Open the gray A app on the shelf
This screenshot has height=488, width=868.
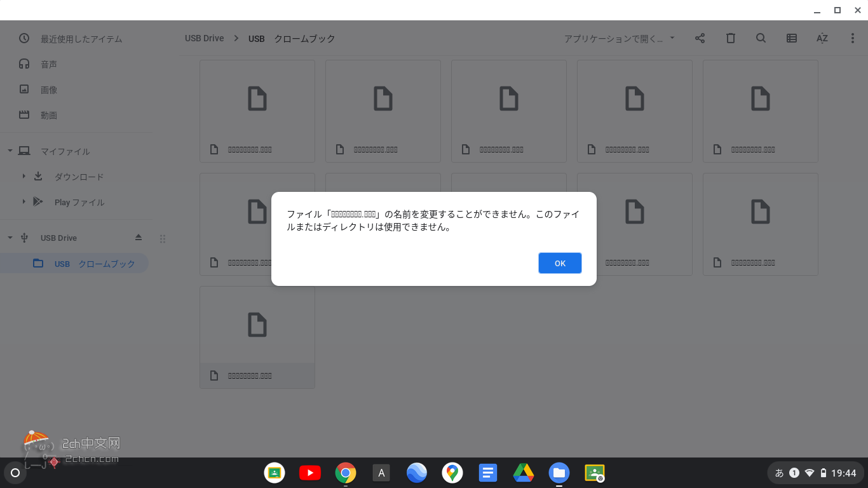[x=381, y=473]
